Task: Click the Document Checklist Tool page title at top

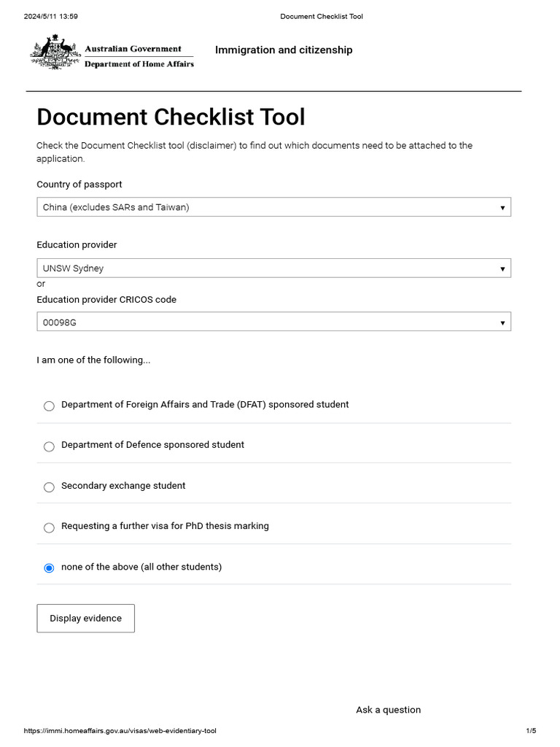Action: tap(322, 17)
